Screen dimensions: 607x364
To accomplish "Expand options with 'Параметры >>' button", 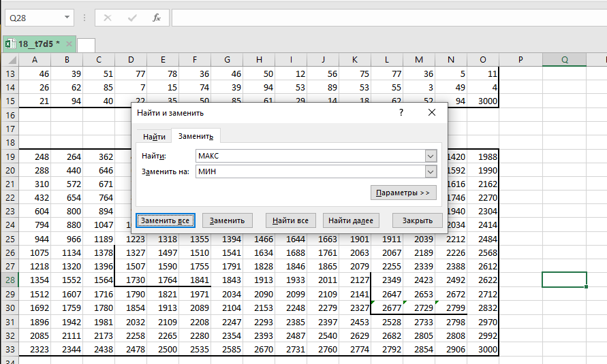I will [403, 193].
